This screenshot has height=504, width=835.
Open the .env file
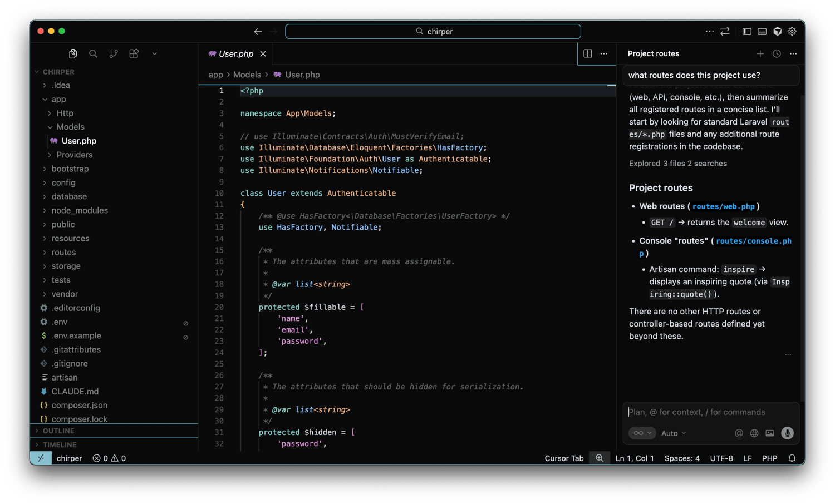pos(114,322)
